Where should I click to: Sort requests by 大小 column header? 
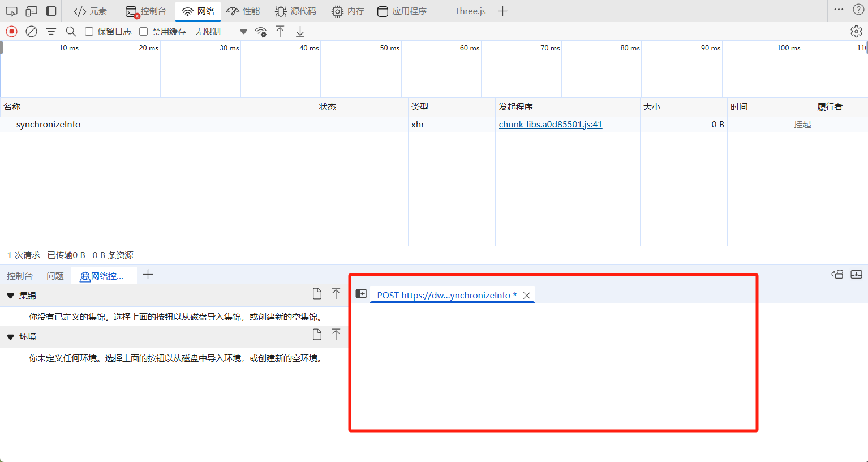coord(652,107)
